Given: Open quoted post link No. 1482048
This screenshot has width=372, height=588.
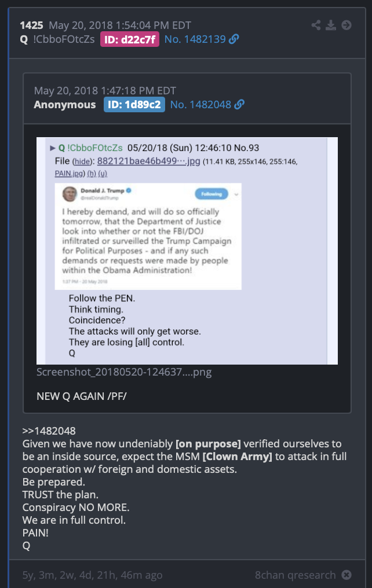Looking at the screenshot, I should [201, 105].
